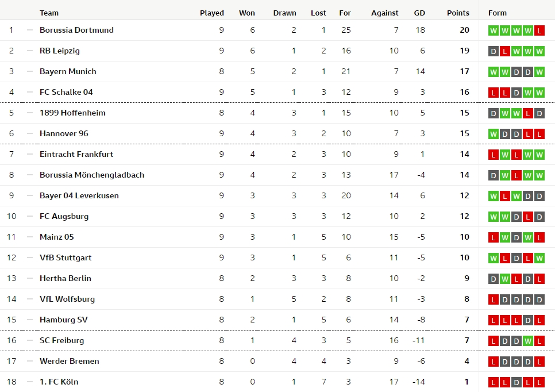Select the Eintracht Frankfurt team name
This screenshot has width=555, height=392.
click(x=76, y=154)
